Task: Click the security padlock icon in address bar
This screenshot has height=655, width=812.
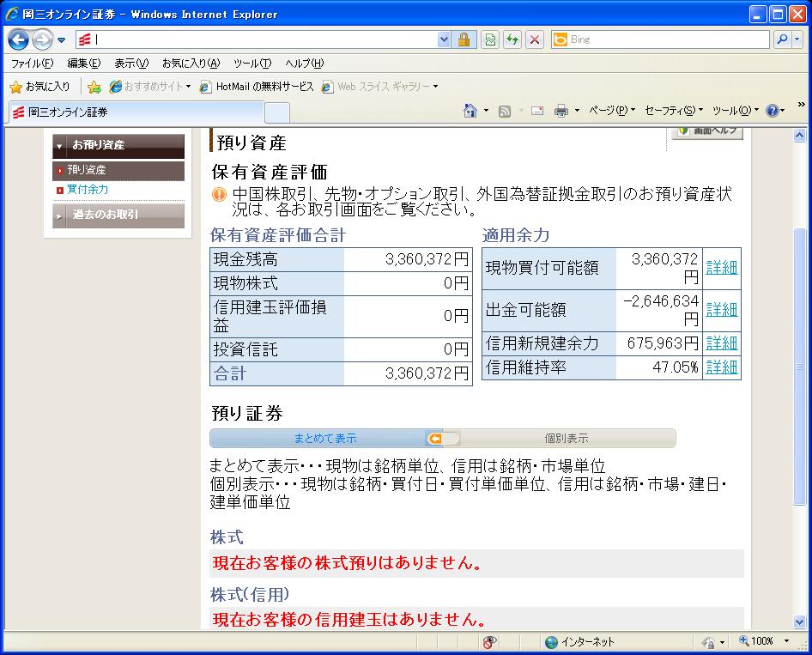Action: tap(464, 39)
